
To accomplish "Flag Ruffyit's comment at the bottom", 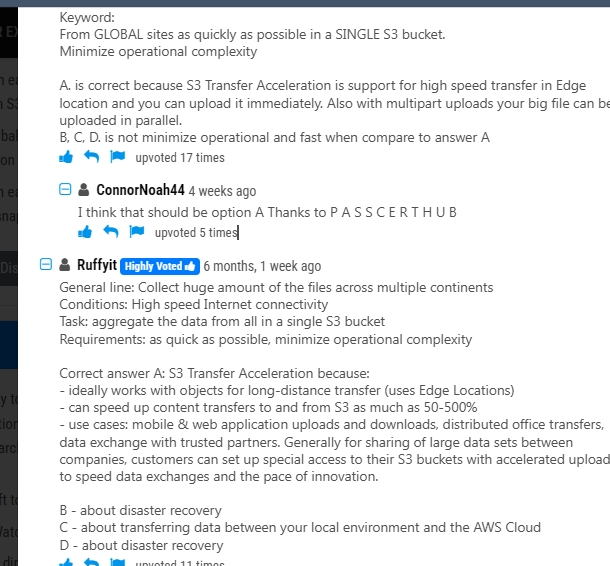I will click(117, 562).
